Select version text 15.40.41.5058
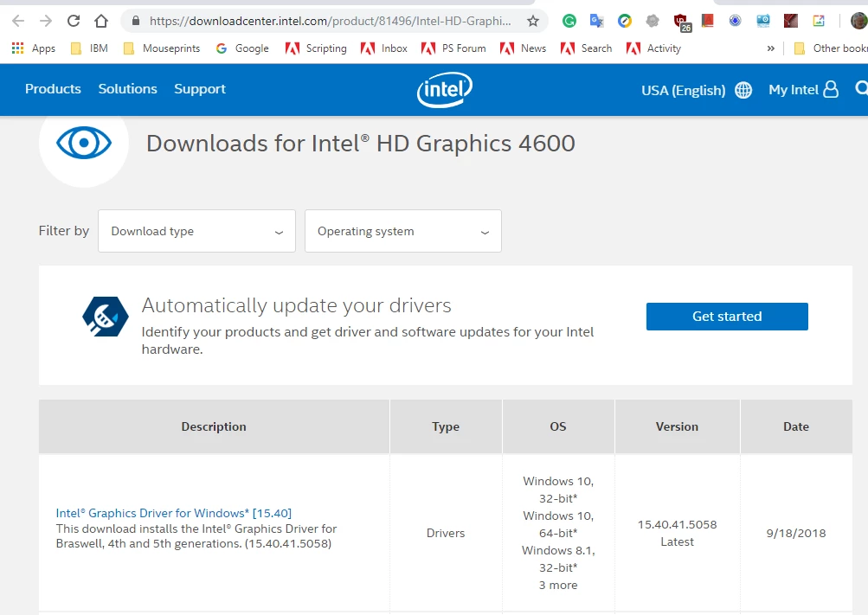The height and width of the screenshot is (615, 868). click(677, 524)
